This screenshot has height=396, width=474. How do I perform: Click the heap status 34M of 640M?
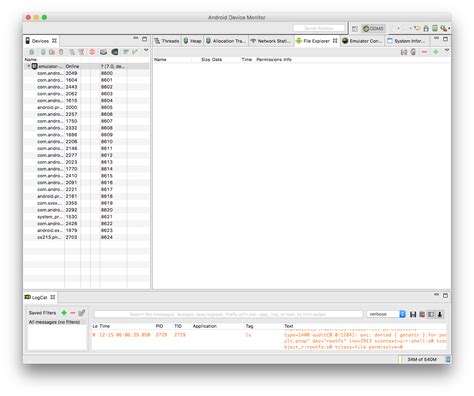422,359
